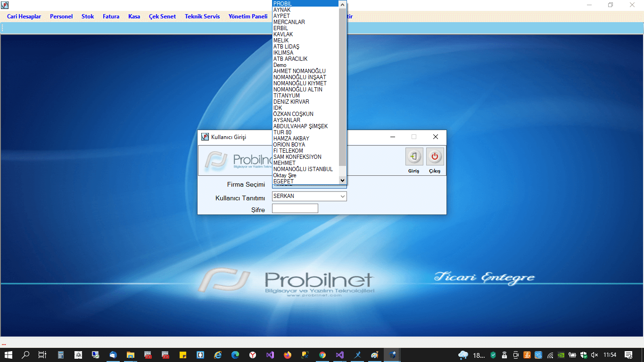
Task: Open Microsoft Edge in the taskbar
Action: [235, 355]
